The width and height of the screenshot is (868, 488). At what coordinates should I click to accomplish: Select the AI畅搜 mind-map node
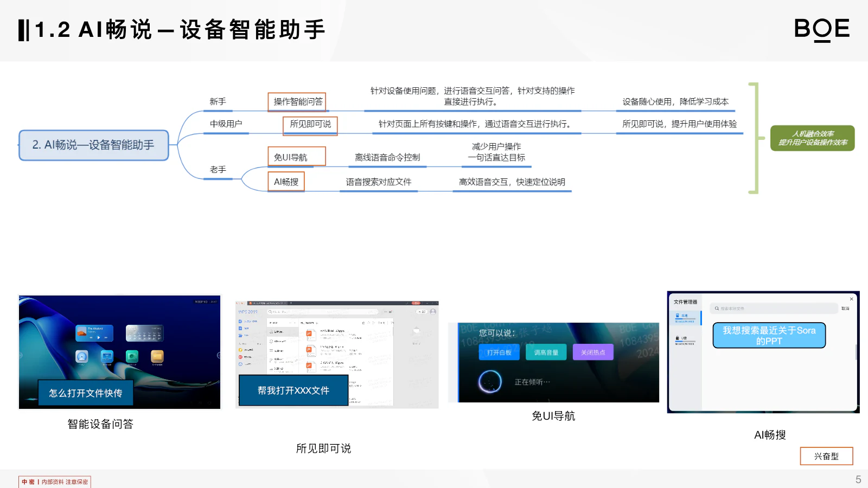[286, 182]
